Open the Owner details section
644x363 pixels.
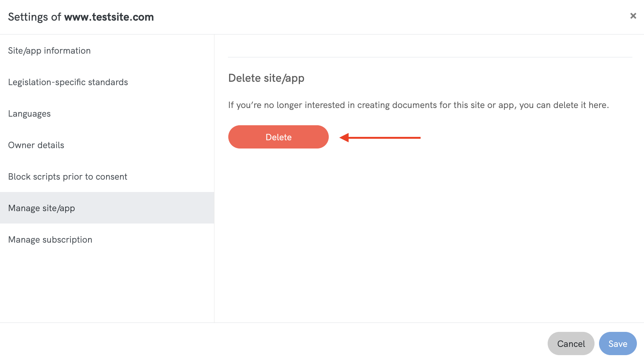(x=36, y=145)
